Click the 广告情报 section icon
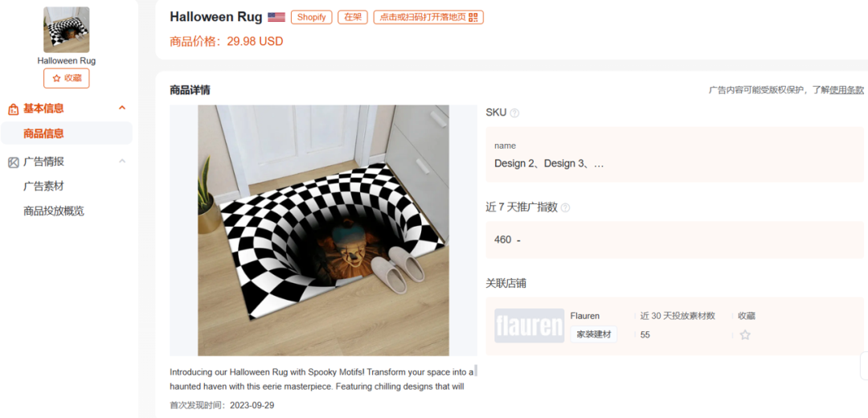This screenshot has width=868, height=418. point(14,162)
